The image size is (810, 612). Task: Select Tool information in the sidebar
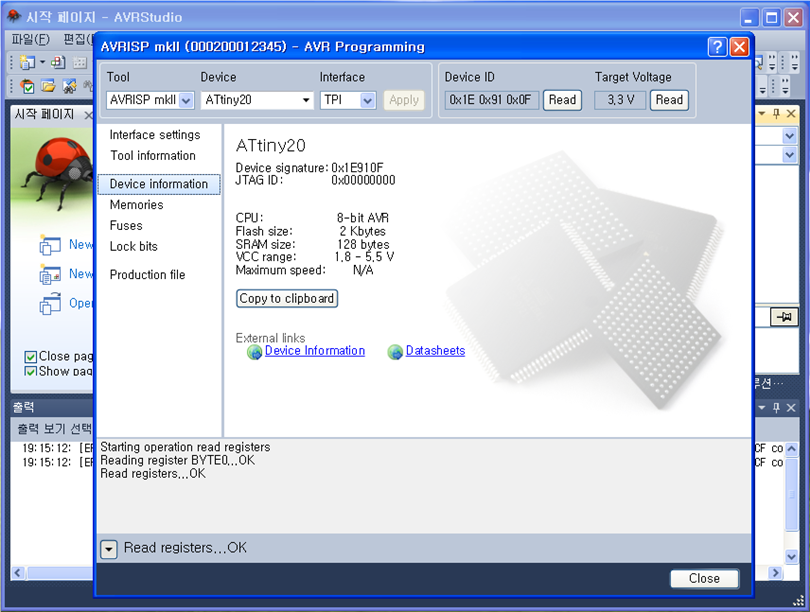(153, 155)
